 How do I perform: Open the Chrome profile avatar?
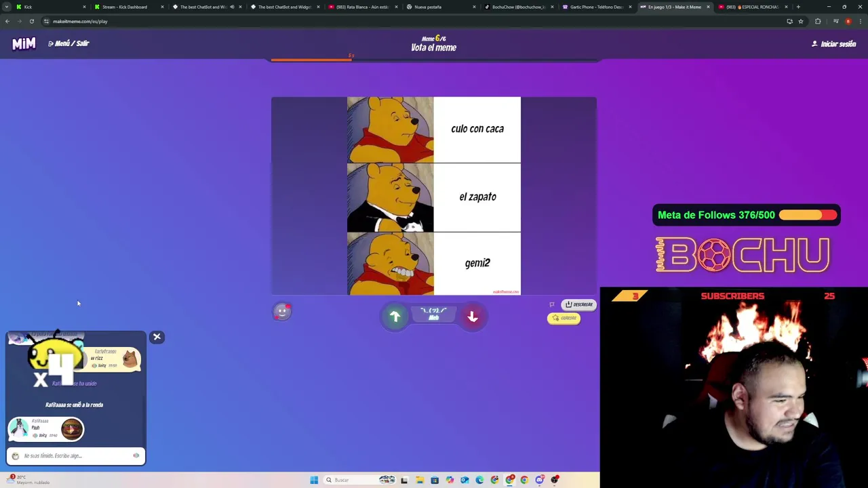coord(848,21)
